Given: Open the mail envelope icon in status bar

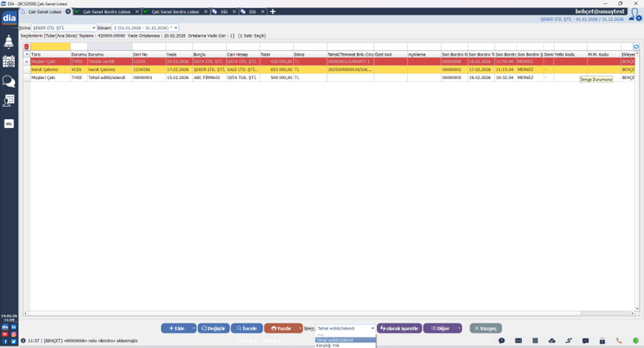Looking at the screenshot, I should click(x=519, y=341).
